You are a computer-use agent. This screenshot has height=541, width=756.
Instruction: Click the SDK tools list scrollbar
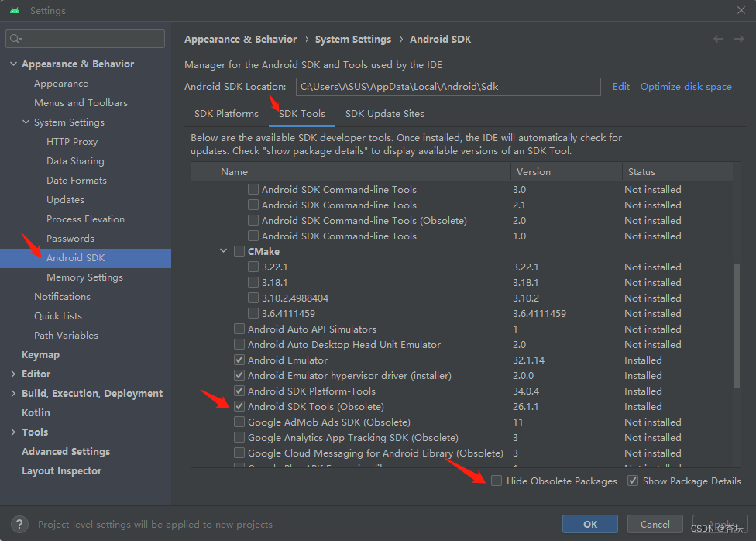(736, 326)
